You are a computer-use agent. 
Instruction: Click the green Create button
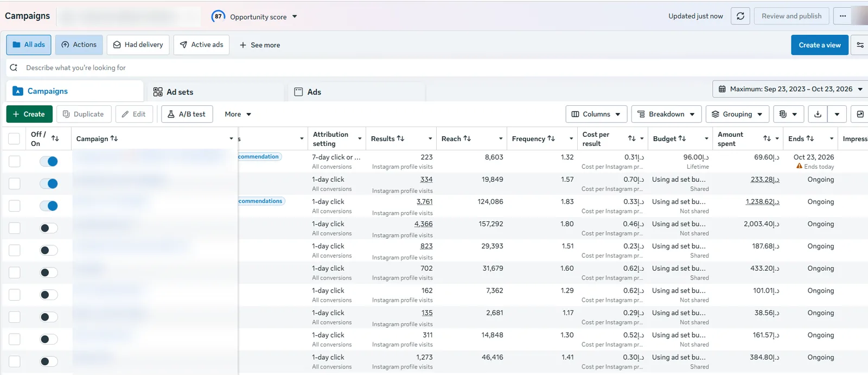[29, 114]
